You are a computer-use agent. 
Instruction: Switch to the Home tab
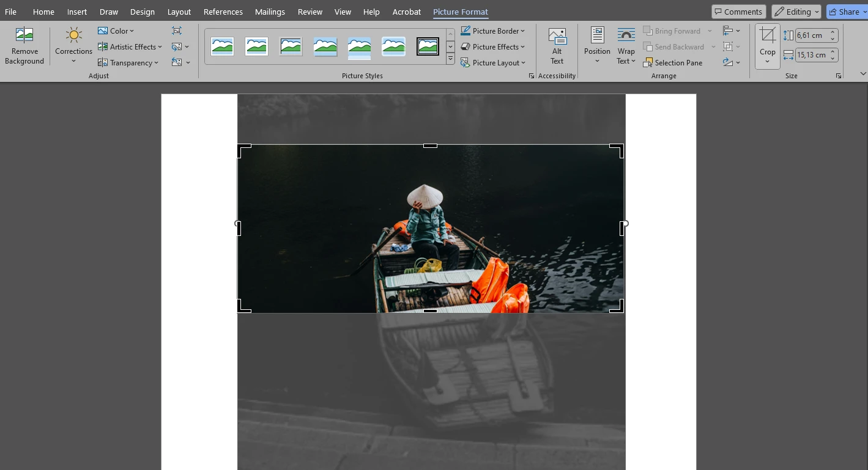click(43, 12)
